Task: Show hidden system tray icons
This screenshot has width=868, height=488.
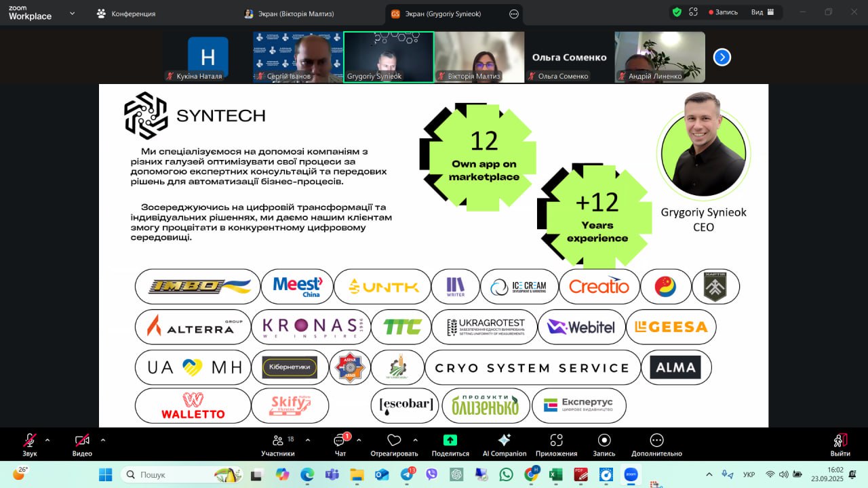Action: 709,474
